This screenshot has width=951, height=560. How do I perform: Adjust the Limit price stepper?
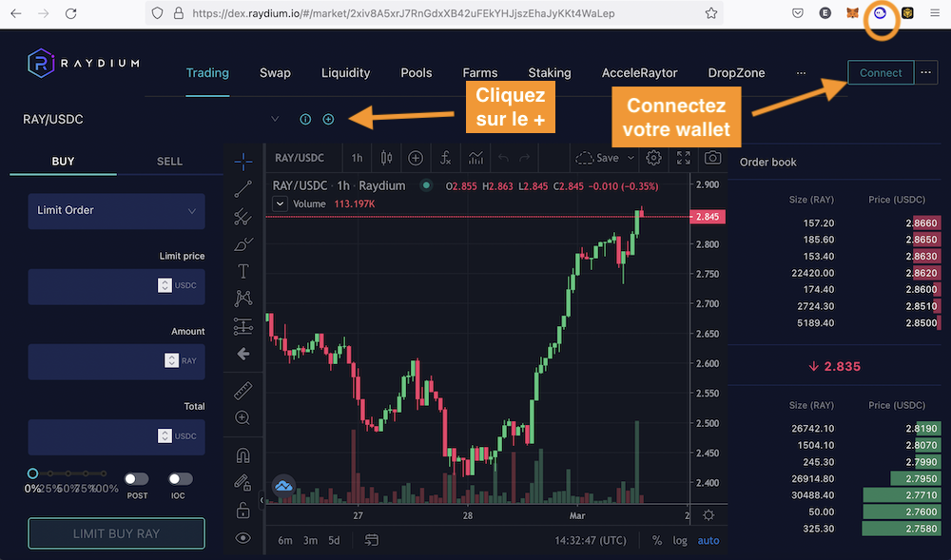pyautogui.click(x=165, y=285)
